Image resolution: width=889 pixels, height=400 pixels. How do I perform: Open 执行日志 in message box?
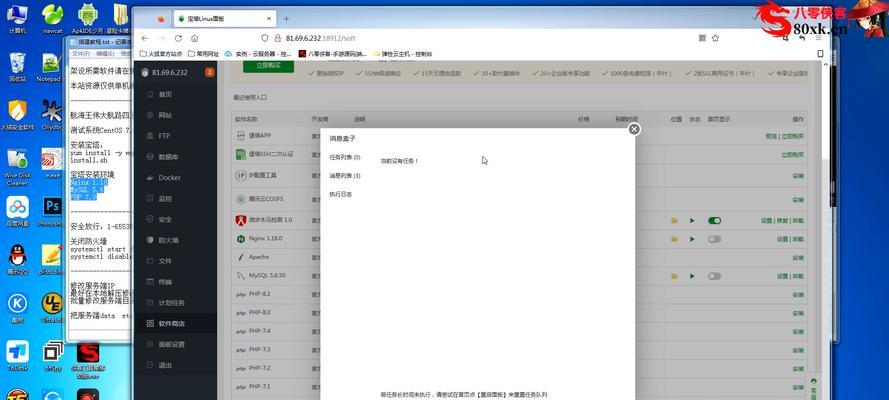(340, 194)
